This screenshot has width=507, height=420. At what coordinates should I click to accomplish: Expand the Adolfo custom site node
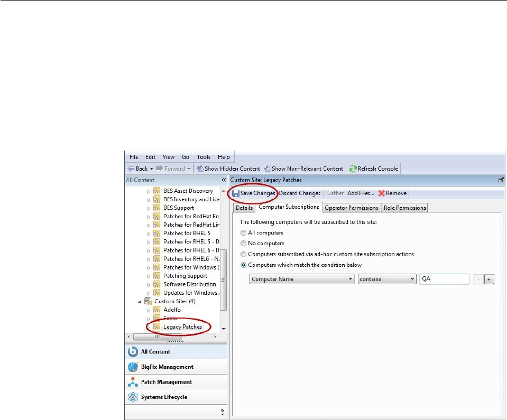149,310
